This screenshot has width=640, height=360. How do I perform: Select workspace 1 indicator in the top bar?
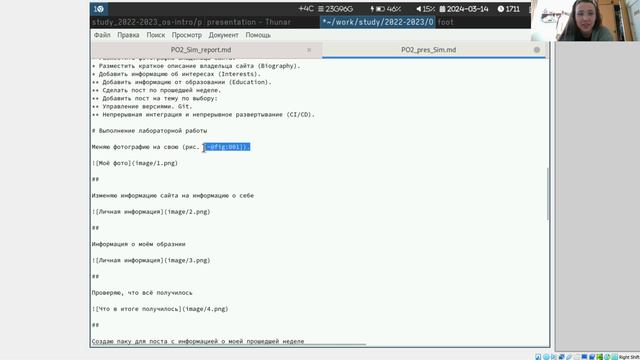[99, 9]
